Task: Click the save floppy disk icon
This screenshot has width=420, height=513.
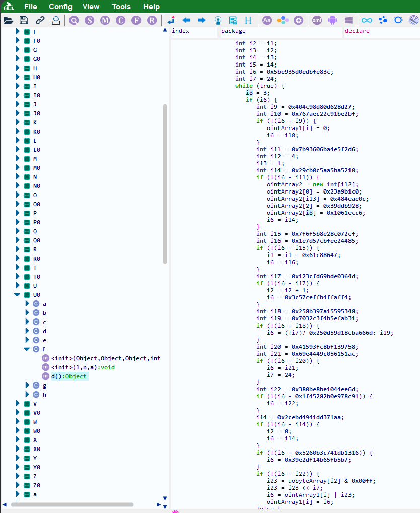Action: (24, 20)
